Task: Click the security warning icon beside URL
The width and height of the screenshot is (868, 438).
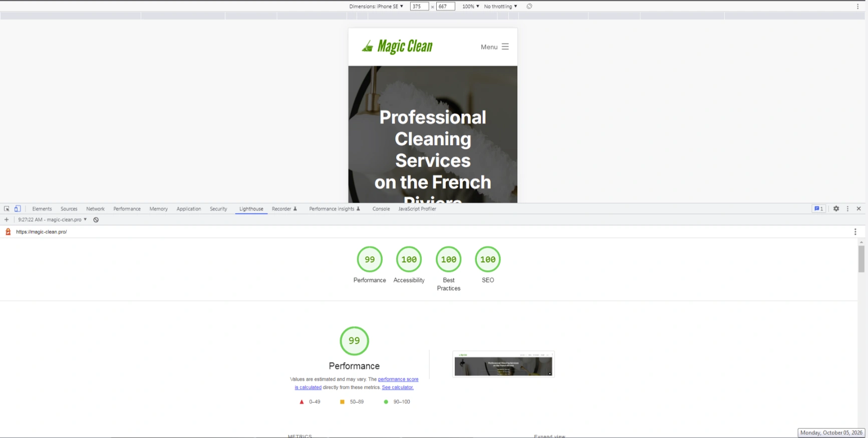Action: pos(8,232)
